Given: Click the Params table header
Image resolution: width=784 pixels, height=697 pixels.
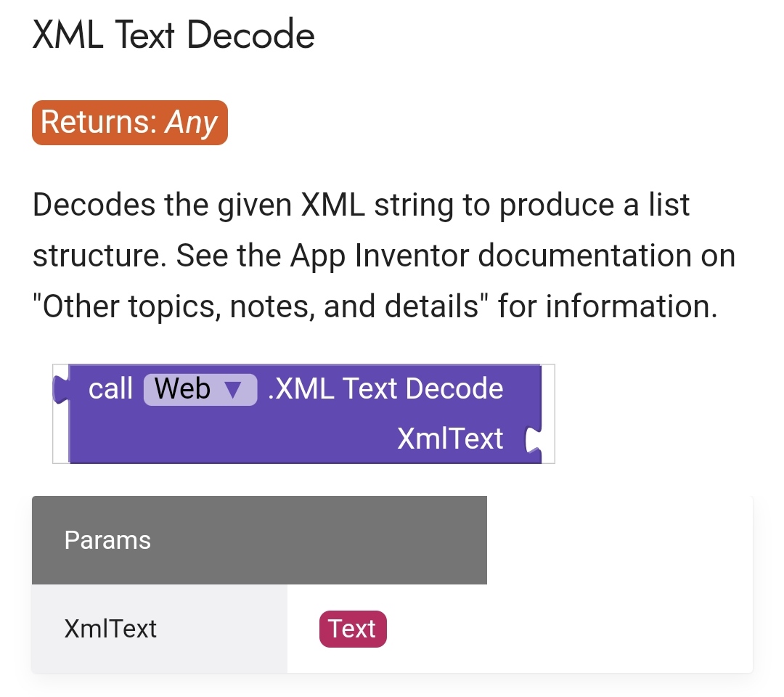Looking at the screenshot, I should pos(259,540).
